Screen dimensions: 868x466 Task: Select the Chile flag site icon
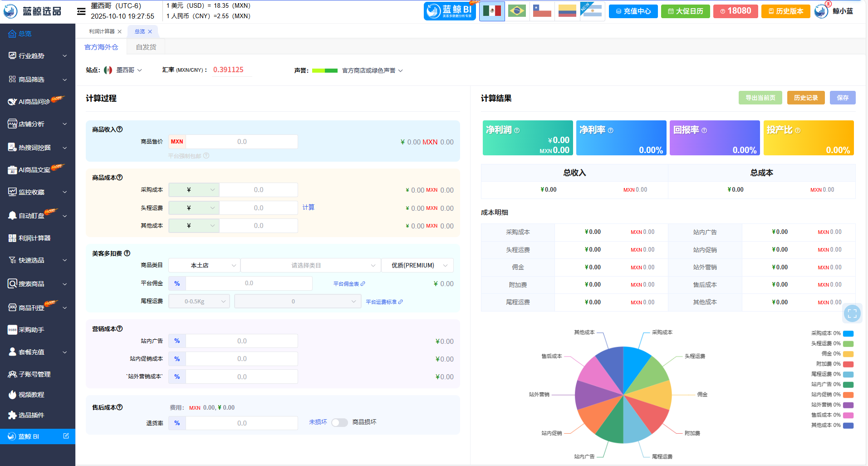coord(542,11)
